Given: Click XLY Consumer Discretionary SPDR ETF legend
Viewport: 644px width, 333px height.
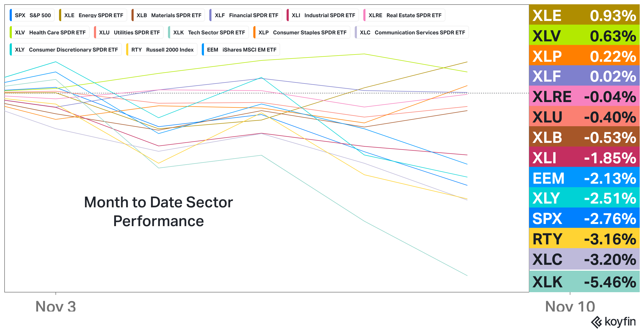Looking at the screenshot, I should [x=66, y=50].
